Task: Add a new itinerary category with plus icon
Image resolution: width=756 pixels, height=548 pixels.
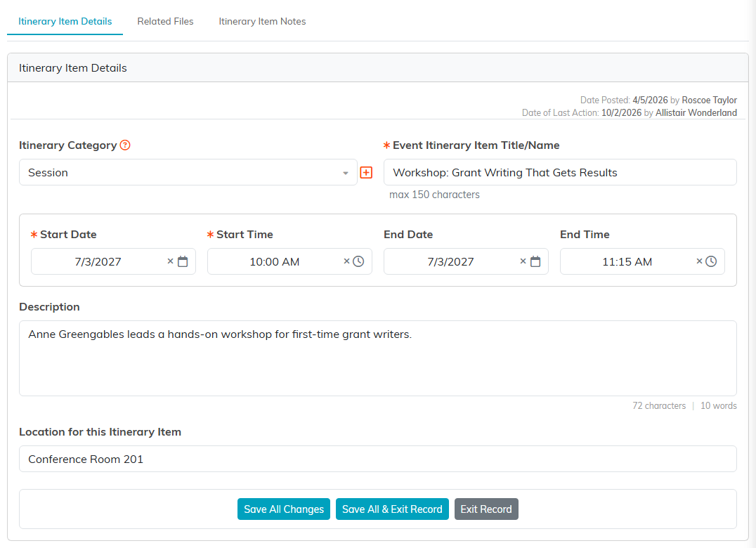Action: [367, 173]
